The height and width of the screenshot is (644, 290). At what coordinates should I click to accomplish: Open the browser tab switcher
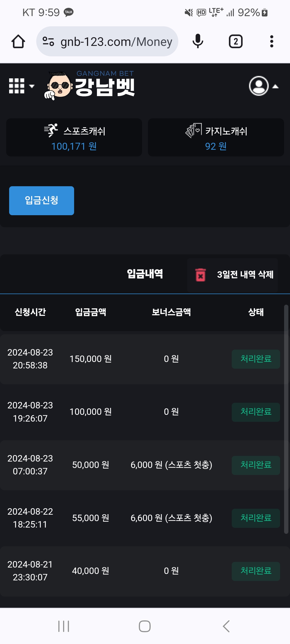235,42
